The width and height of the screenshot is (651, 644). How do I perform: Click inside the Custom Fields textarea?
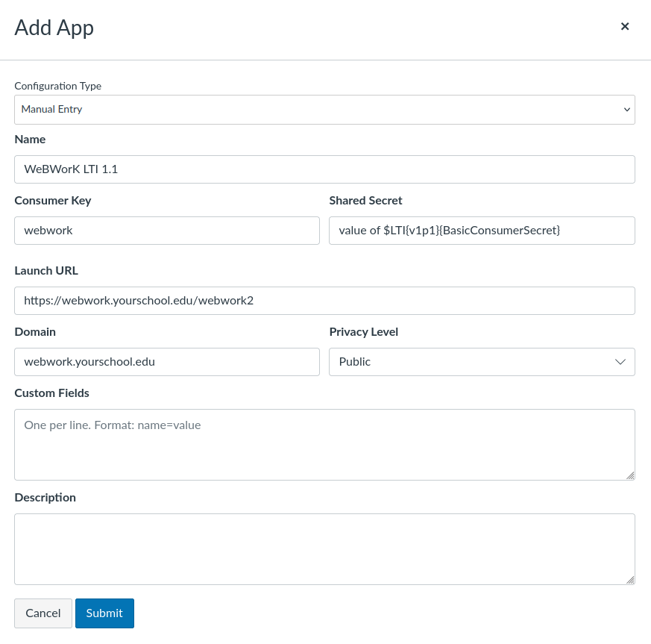pyautogui.click(x=324, y=445)
